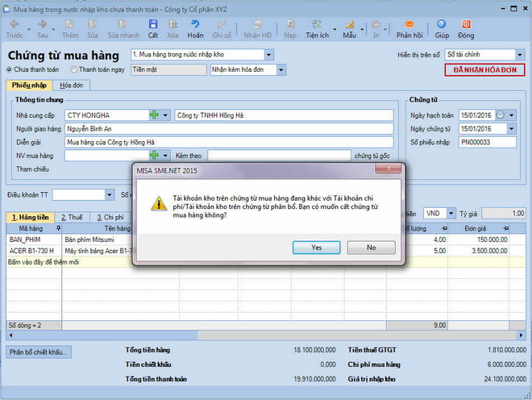
Task: Select 'ACER B1-730 H' item code cell
Action: 34,251
